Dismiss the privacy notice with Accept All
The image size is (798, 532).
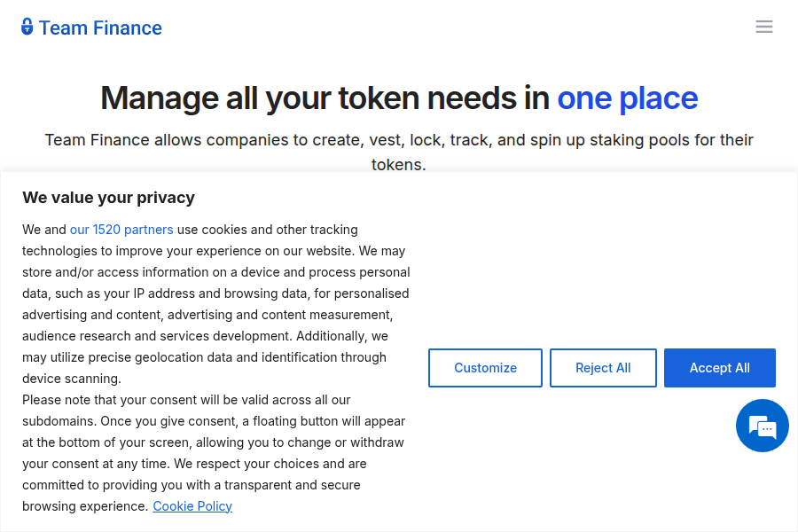coord(719,367)
